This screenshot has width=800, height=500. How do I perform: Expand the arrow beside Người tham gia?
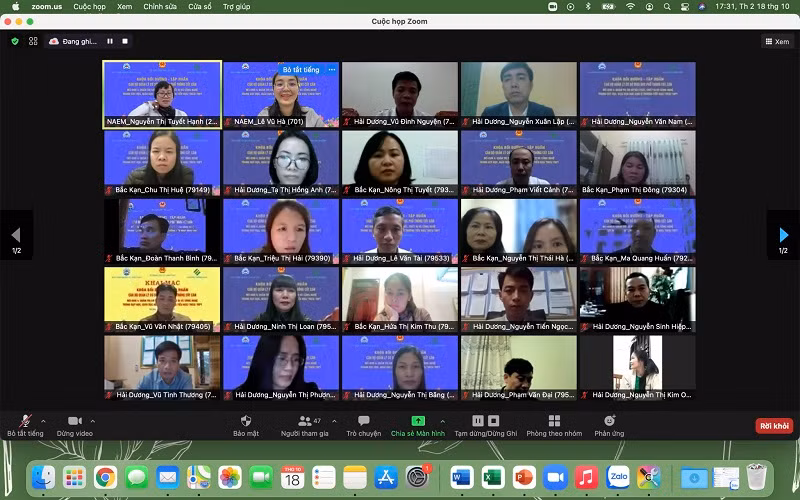[x=334, y=420]
